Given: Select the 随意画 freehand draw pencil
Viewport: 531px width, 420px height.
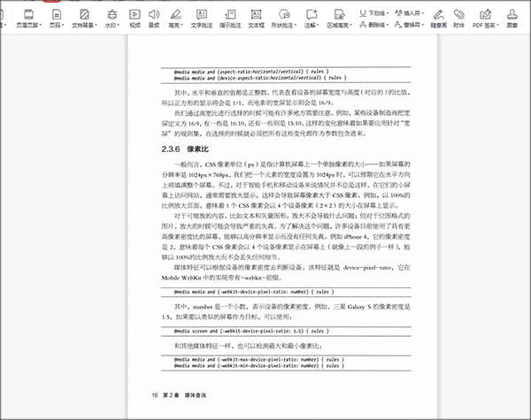Looking at the screenshot, I should point(439,18).
